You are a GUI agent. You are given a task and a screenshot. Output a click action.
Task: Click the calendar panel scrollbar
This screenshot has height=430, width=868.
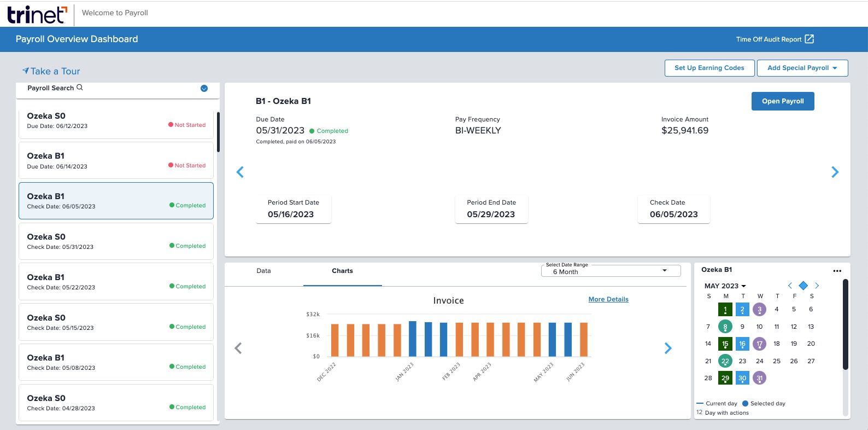point(845,324)
